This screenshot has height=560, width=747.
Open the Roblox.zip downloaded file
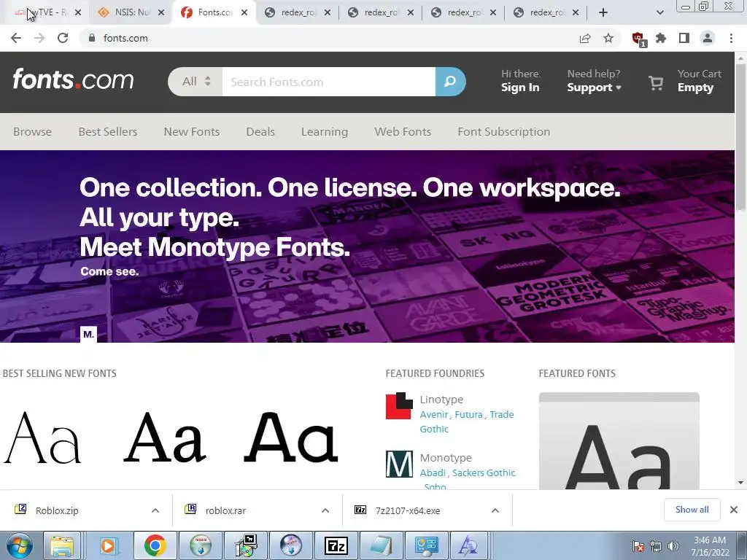point(57,510)
